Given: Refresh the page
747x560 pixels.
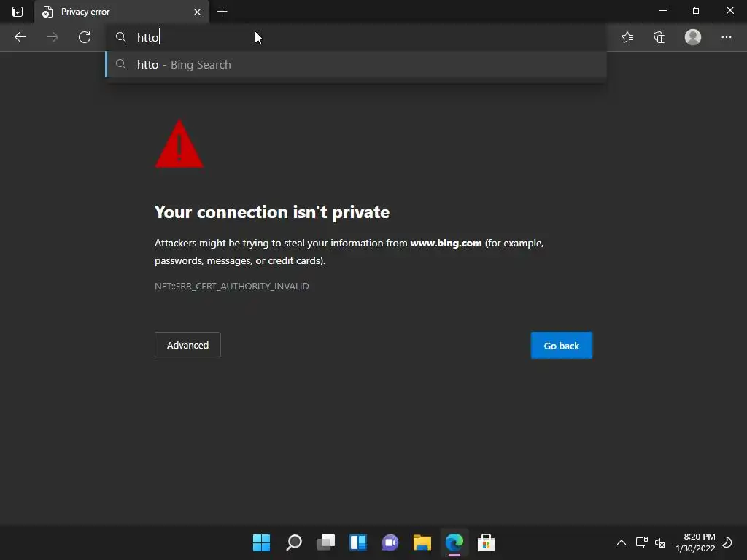Looking at the screenshot, I should 85,37.
